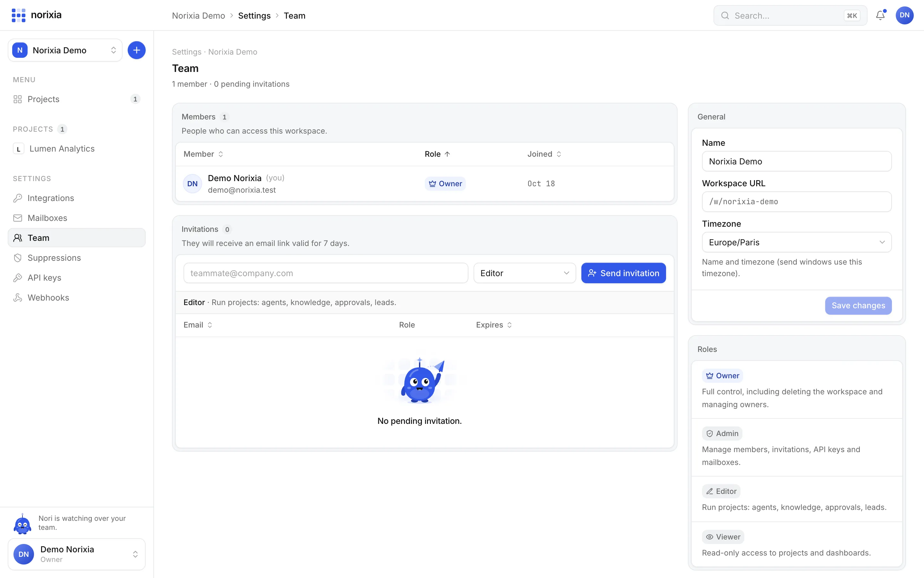Open the invitation role Editor dropdown
The image size is (924, 578).
click(525, 273)
